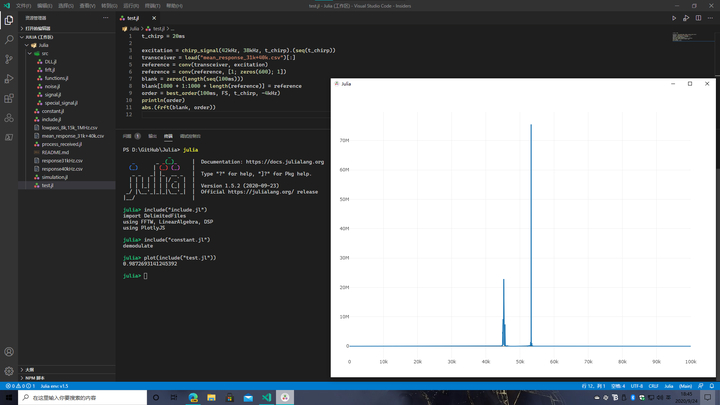Expand the Outline section
The height and width of the screenshot is (405, 720).
(30, 370)
